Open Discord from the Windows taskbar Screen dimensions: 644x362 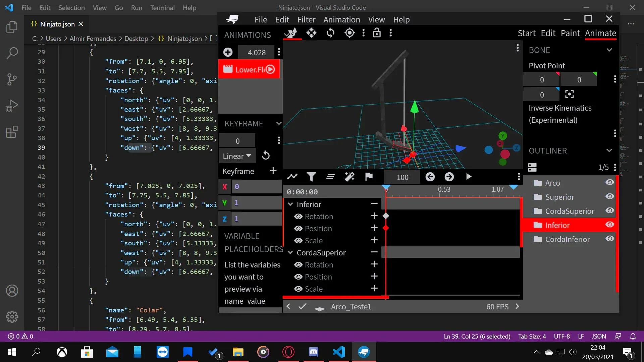[313, 352]
